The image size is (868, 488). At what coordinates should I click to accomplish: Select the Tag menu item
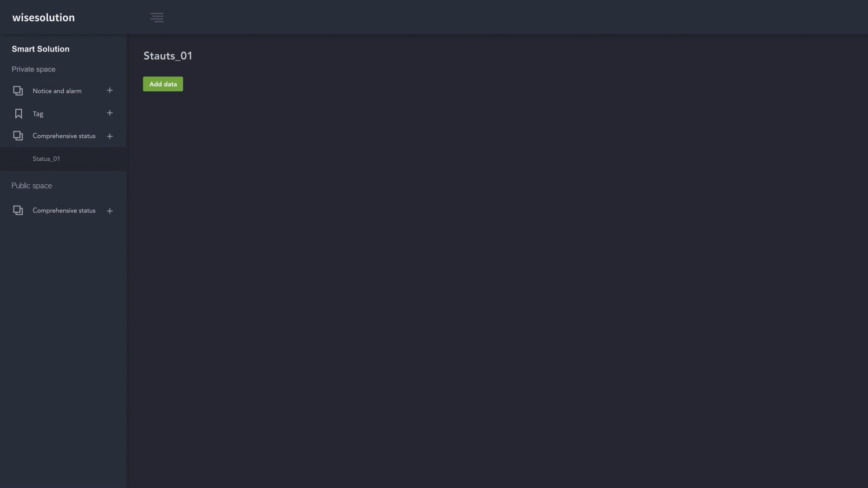pos(38,114)
